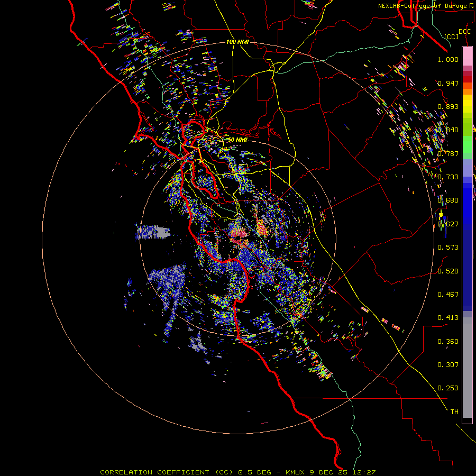
Task: Pick the bright green band of color bar
Action: pyautogui.click(x=467, y=144)
